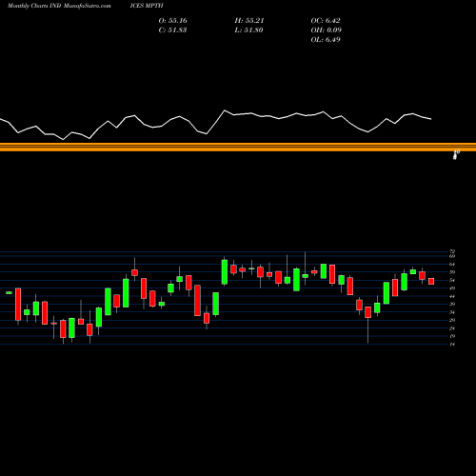This screenshot has width=476, height=476.
Task: Click the 44 price axis label
Action: point(452,296)
